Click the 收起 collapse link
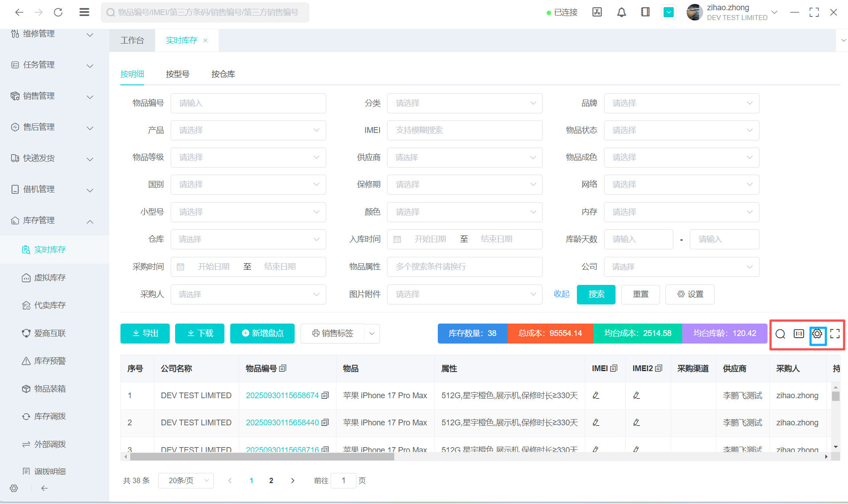The height and width of the screenshot is (504, 848). [x=561, y=294]
